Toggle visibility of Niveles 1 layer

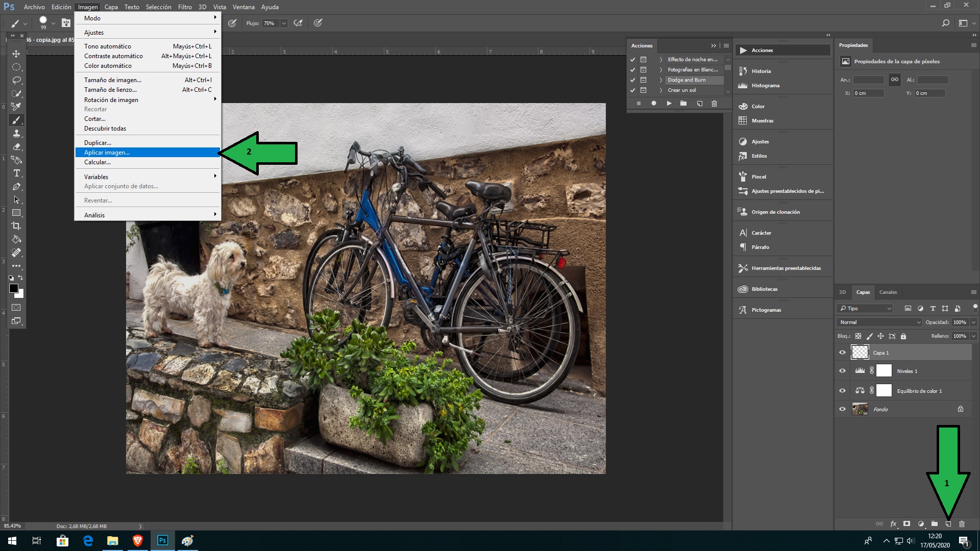tap(842, 371)
